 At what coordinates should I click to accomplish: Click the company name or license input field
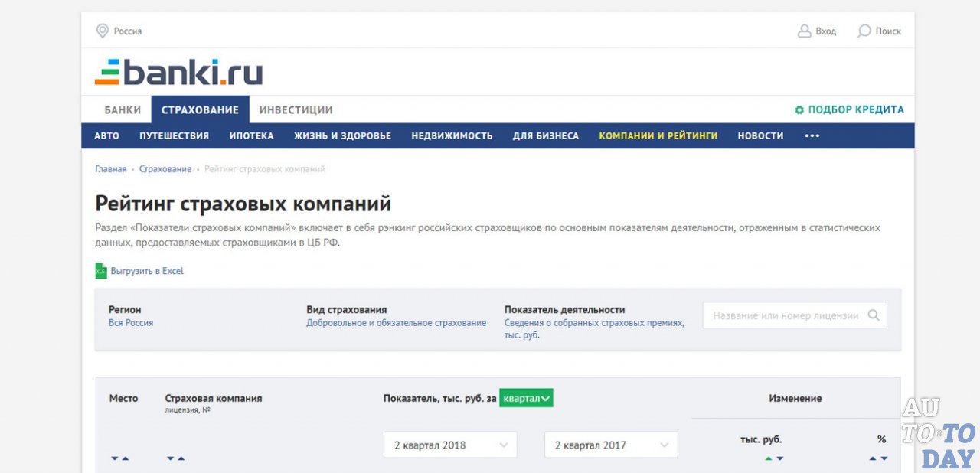(785, 315)
